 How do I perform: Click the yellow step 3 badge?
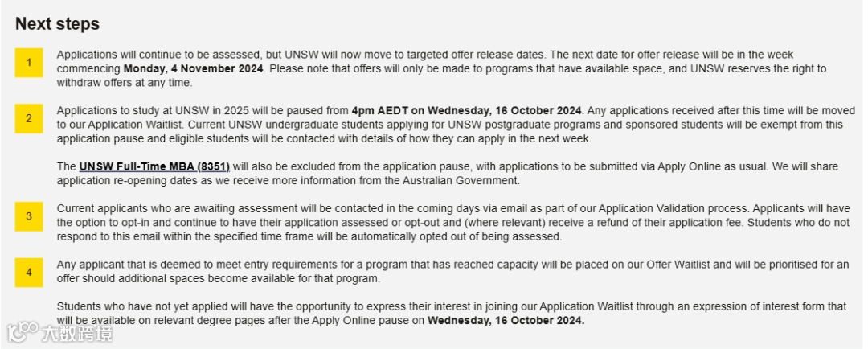tap(29, 216)
